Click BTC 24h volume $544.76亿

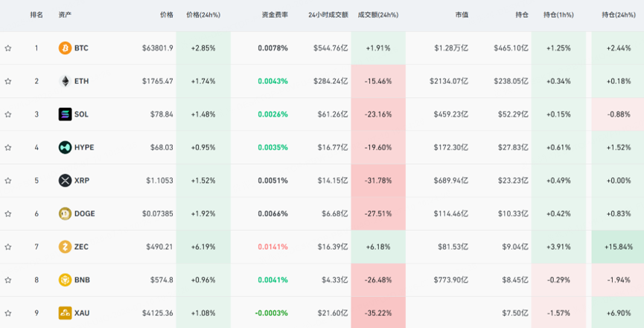click(331, 48)
